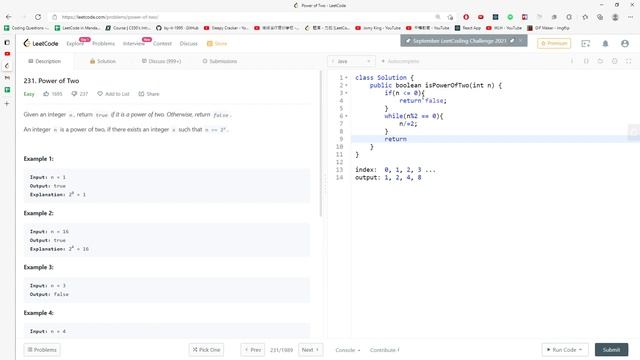
Task: Open the Store nav item
Action: click(217, 43)
